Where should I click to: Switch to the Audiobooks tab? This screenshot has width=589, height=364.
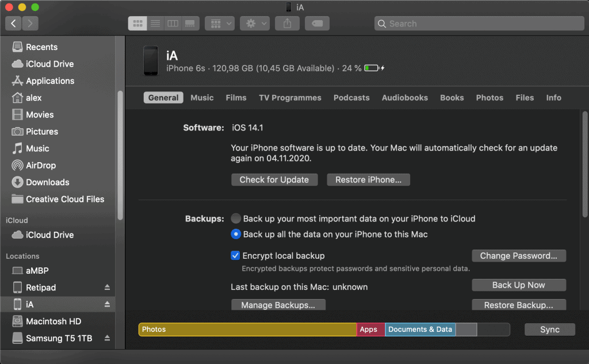point(405,98)
